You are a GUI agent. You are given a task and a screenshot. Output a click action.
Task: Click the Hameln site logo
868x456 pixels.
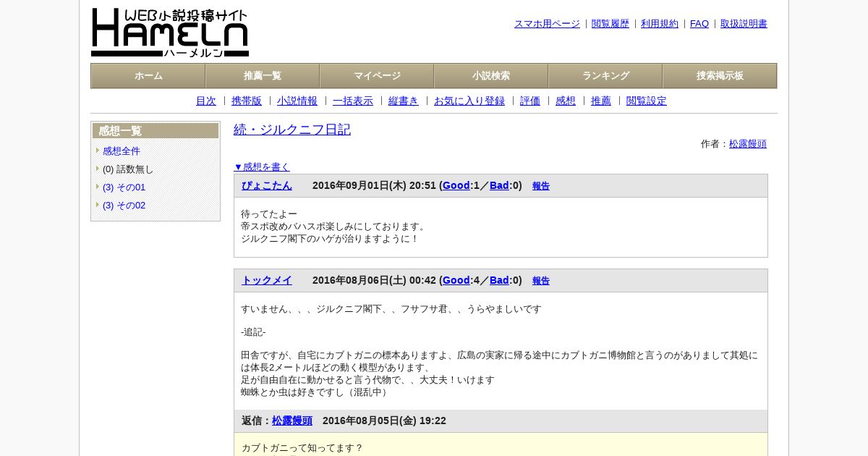170,33
